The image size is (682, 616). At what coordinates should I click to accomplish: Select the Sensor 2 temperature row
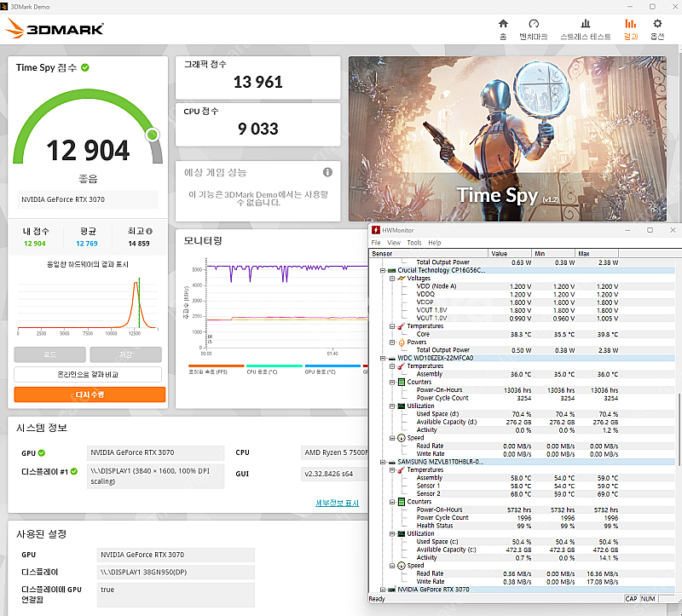pos(523,494)
